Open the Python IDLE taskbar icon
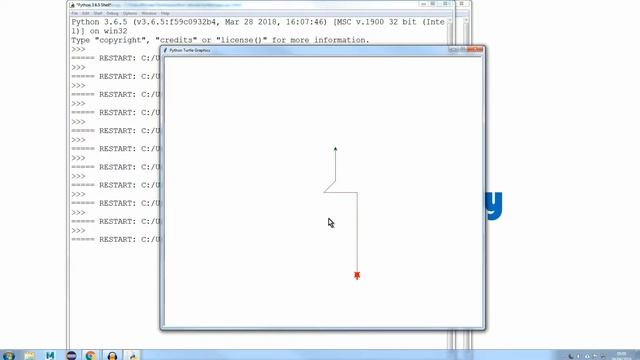This screenshot has height=360, width=640. point(133,356)
